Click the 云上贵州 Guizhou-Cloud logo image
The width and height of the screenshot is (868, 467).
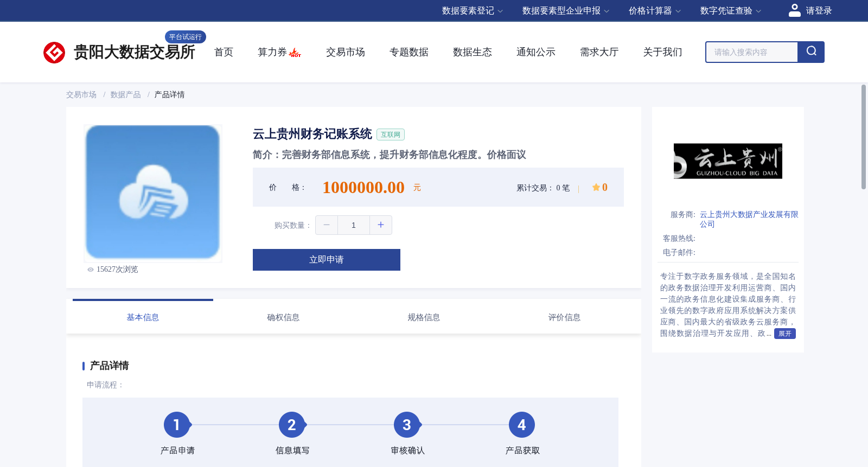pos(728,161)
